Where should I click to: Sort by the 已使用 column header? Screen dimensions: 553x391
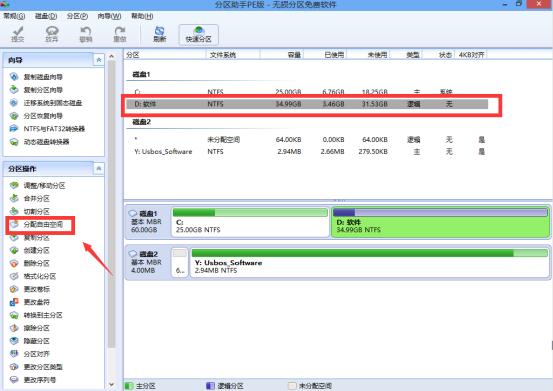[x=325, y=55]
